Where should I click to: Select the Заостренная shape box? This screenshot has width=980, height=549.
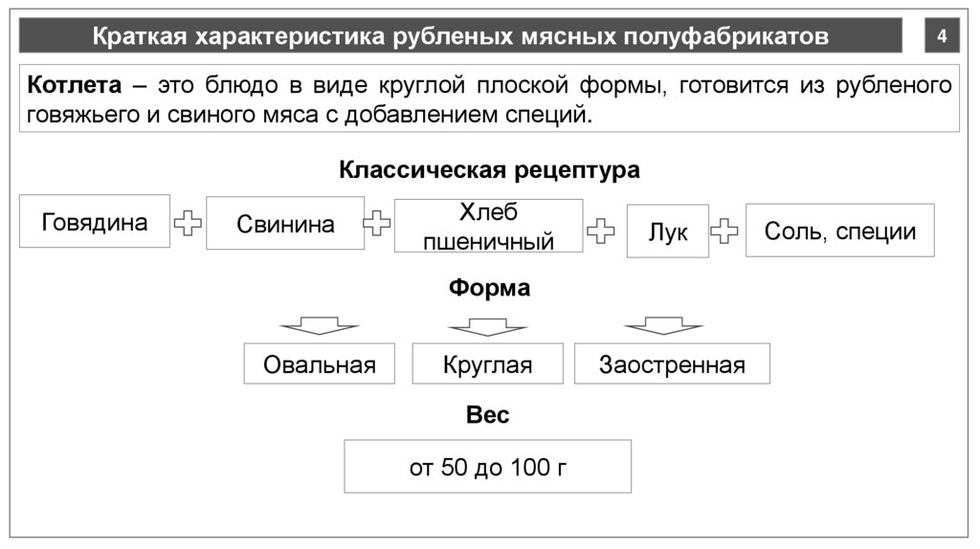point(672,363)
